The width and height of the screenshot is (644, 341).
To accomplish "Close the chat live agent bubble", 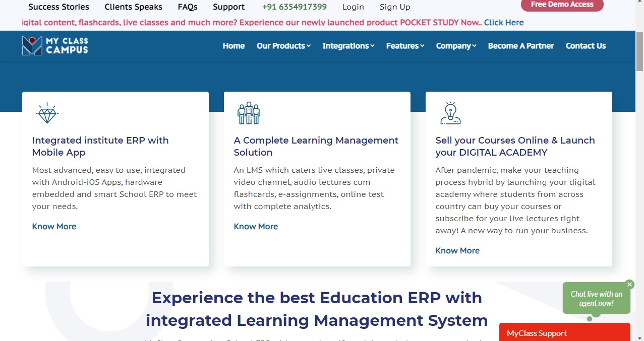I will pyautogui.click(x=629, y=284).
